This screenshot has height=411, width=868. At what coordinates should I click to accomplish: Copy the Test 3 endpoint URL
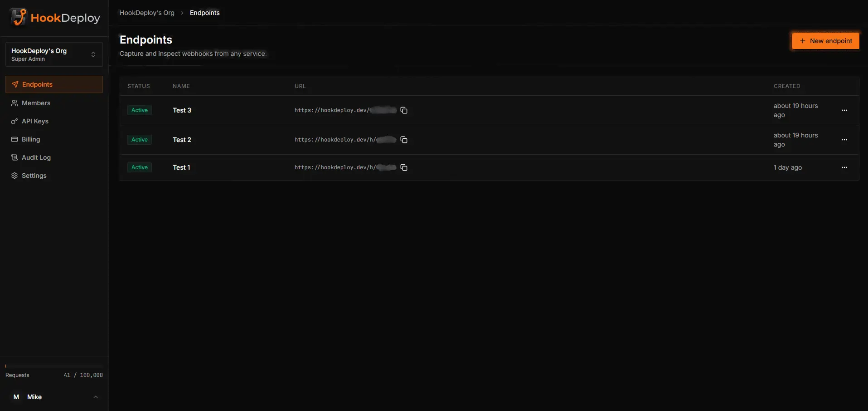coord(404,110)
